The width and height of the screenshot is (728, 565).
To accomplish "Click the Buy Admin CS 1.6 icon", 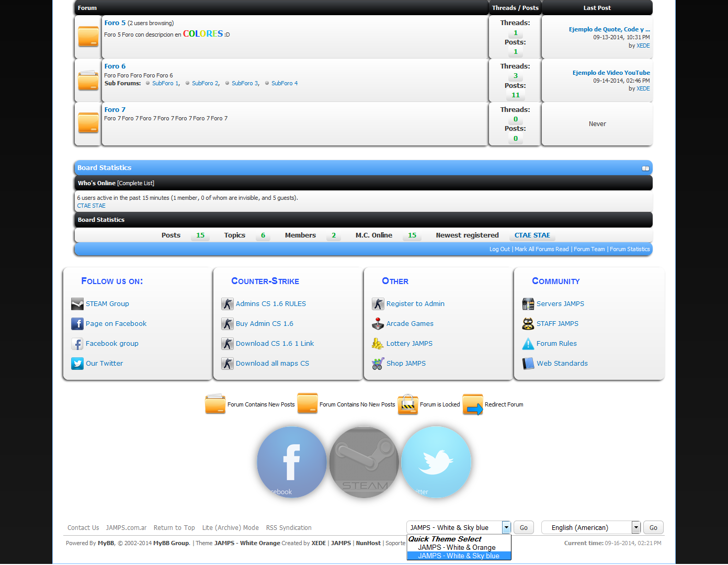I will coord(227,324).
